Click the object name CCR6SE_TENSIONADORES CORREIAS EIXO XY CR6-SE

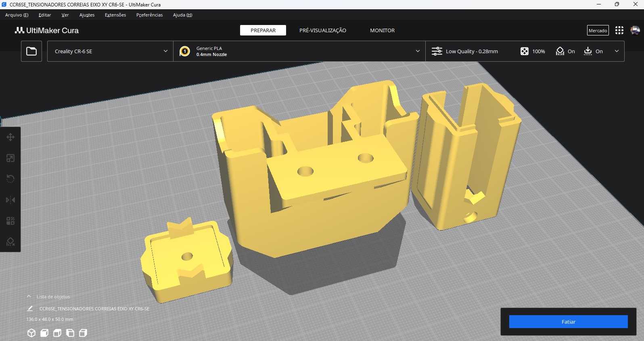[94, 309]
